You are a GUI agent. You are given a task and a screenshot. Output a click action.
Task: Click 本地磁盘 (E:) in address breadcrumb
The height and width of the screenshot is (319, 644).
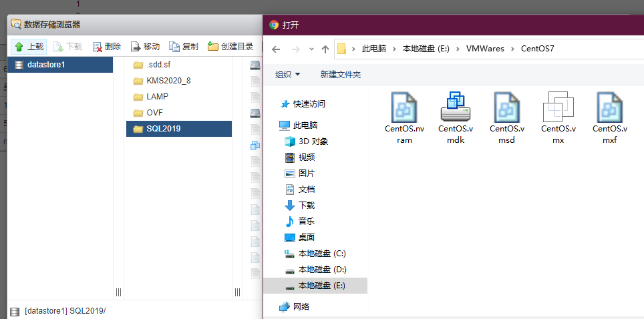[x=426, y=49]
